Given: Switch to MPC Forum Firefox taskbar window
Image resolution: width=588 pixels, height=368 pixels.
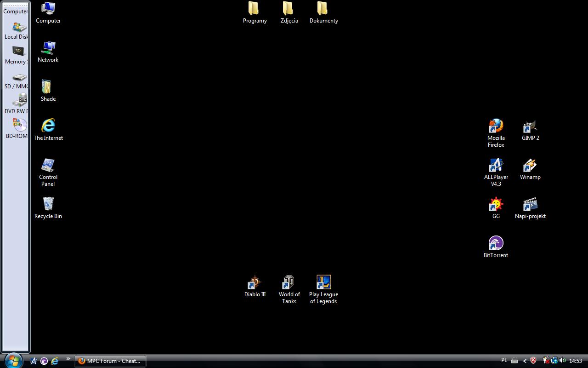Looking at the screenshot, I should click(x=110, y=361).
